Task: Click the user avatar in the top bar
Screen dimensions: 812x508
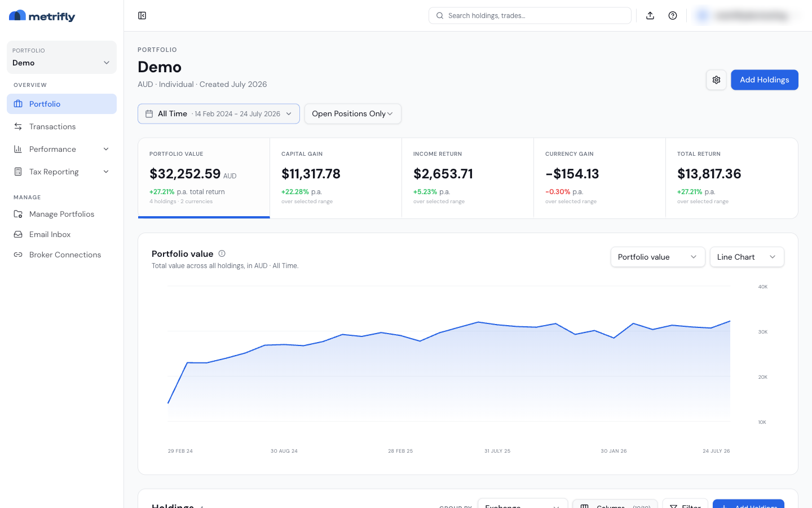Action: (x=703, y=16)
